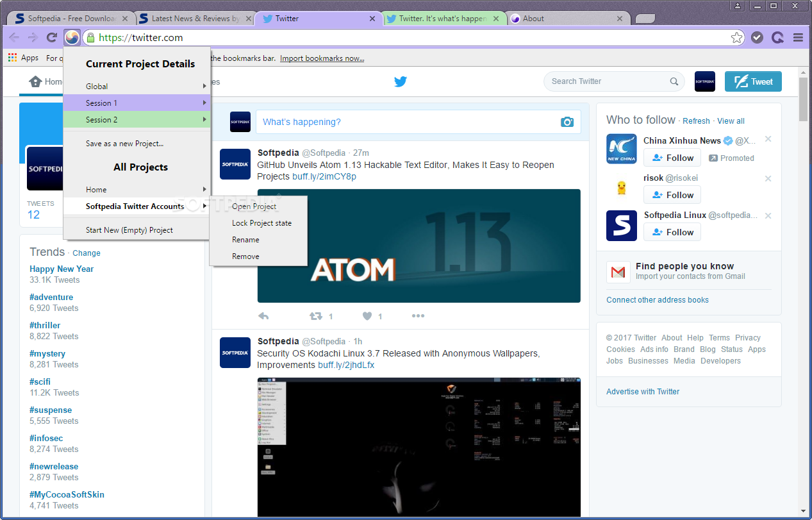
Task: Open more options on Atom tweet
Action: 418,316
